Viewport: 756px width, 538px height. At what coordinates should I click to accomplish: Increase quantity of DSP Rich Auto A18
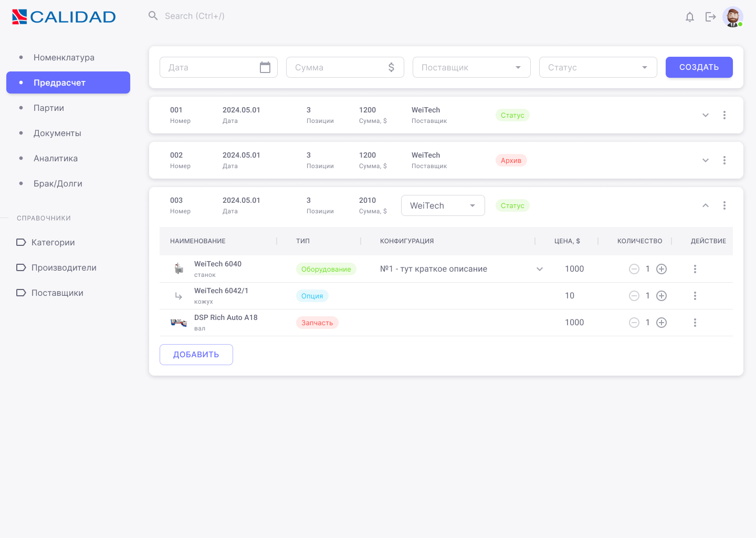click(x=661, y=323)
